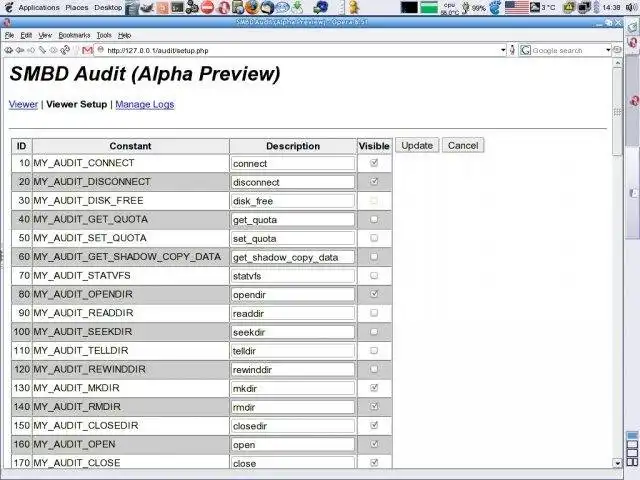The height and width of the screenshot is (480, 640).
Task: Click the Opera icon in window title bar
Action: [x=7, y=22]
